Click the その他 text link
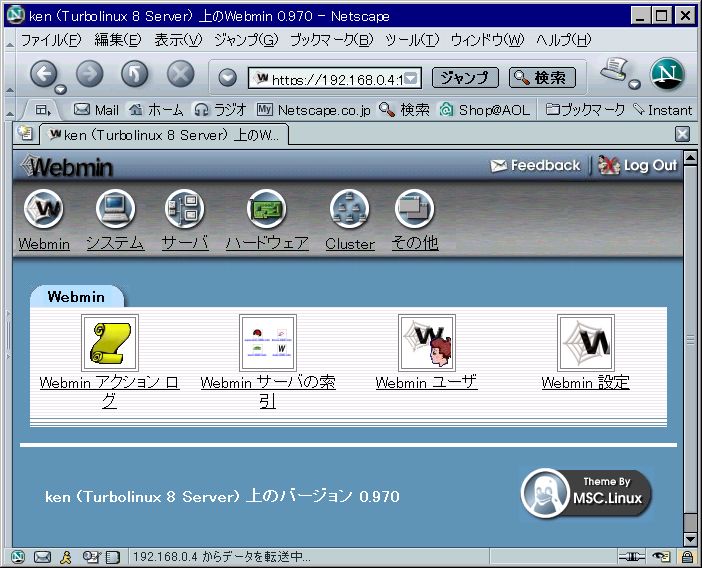 (415, 243)
